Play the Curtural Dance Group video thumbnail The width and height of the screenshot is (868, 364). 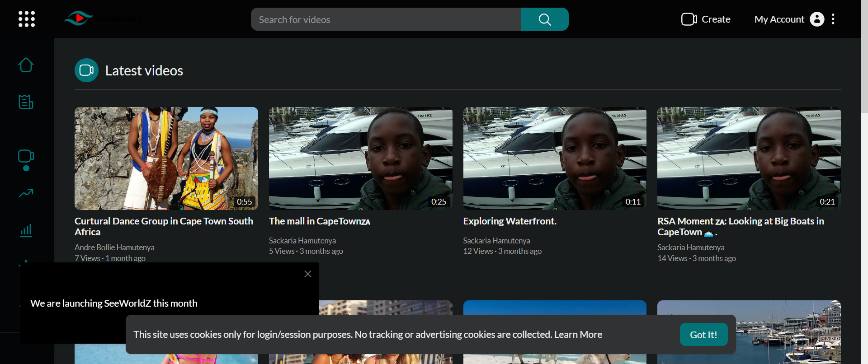[x=166, y=159]
